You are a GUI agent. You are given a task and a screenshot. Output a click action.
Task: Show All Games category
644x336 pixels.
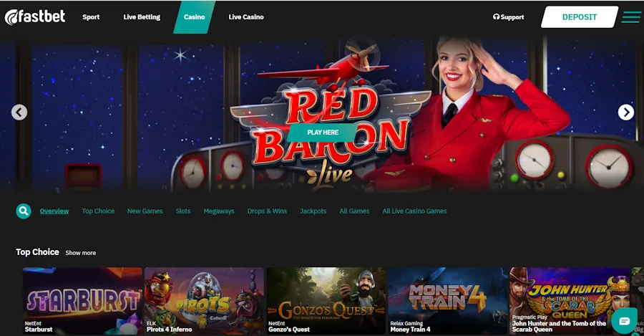[354, 211]
